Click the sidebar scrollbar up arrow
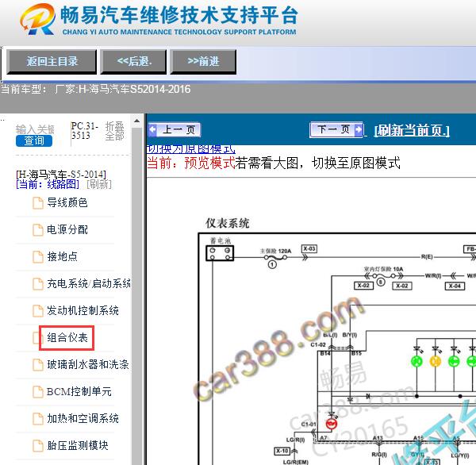The image size is (476, 465). 137,121
